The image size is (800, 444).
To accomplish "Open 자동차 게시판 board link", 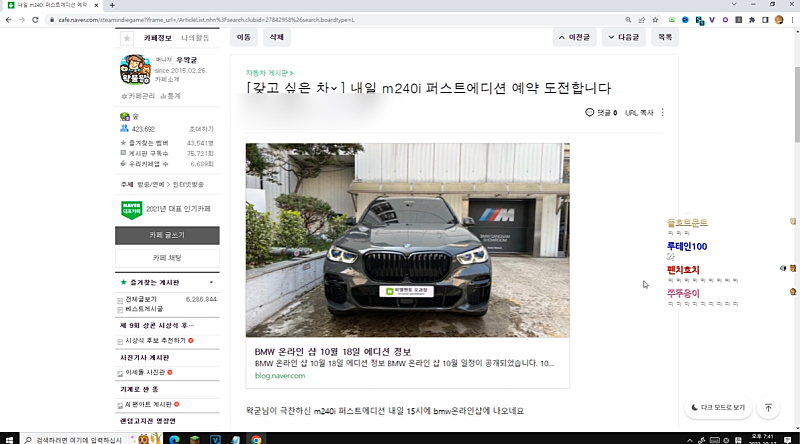I will (269, 73).
